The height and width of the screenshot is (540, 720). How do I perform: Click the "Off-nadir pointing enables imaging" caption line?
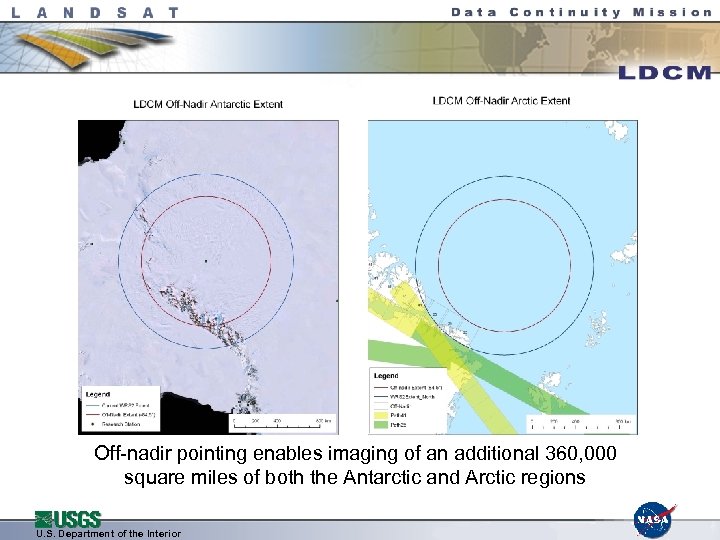pos(355,454)
